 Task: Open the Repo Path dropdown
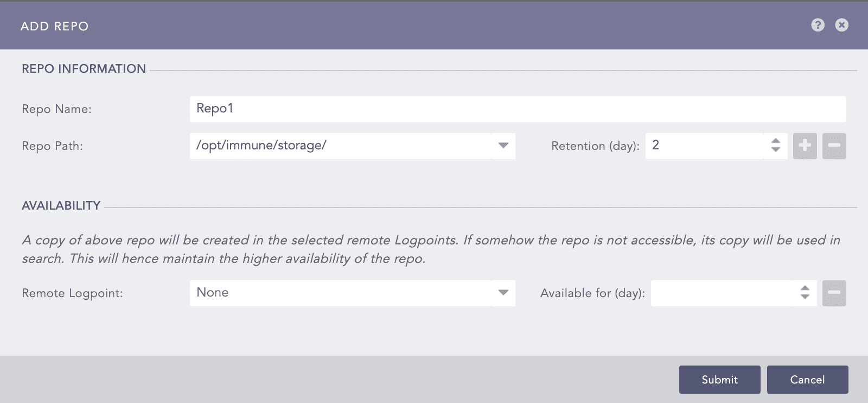503,146
